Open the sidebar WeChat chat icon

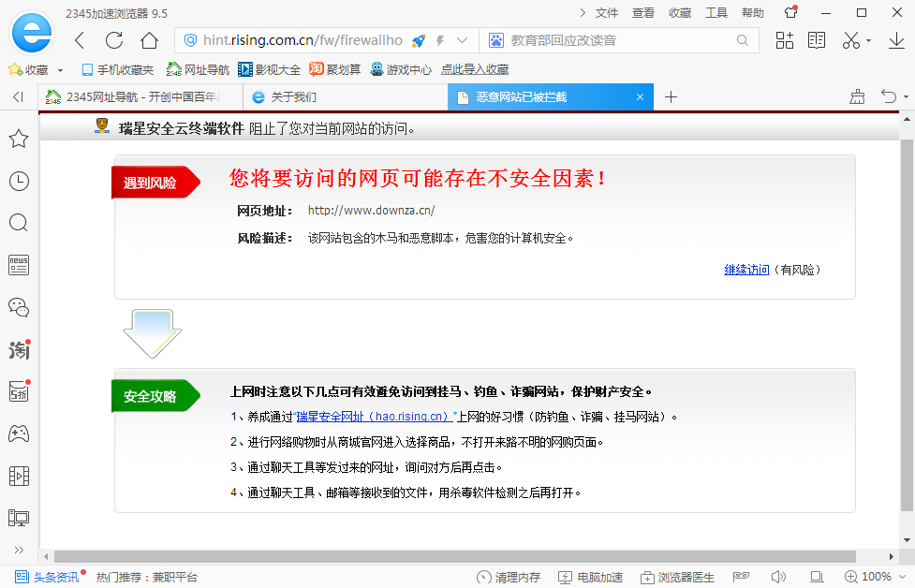pos(19,307)
